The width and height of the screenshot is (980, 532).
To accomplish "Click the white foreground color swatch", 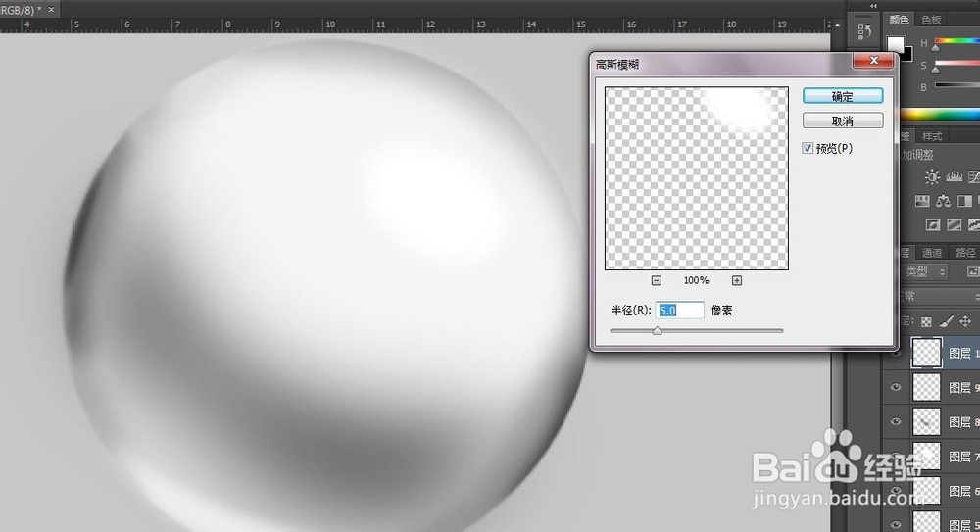I will pos(897,45).
